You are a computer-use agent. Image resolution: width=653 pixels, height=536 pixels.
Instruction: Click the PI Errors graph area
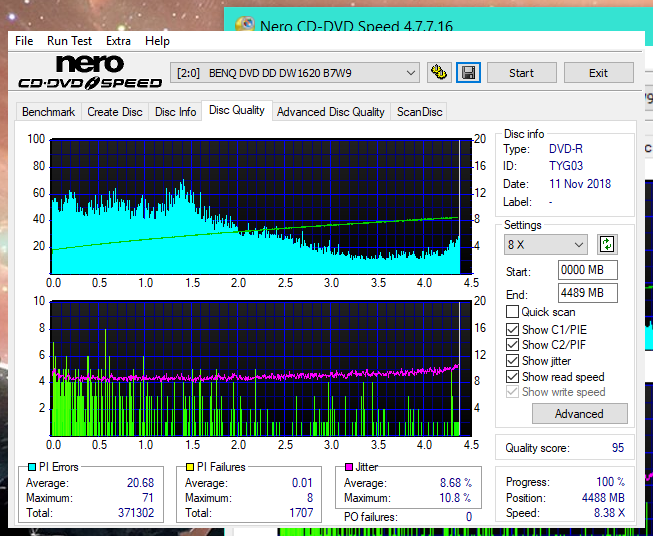261,206
